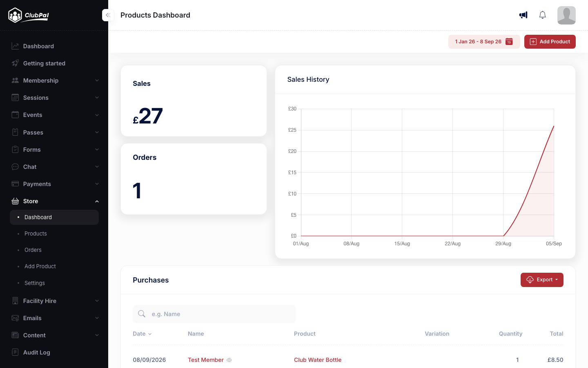Select Add Product in Store submenu
Screen dimensions: 588x368
pos(40,266)
